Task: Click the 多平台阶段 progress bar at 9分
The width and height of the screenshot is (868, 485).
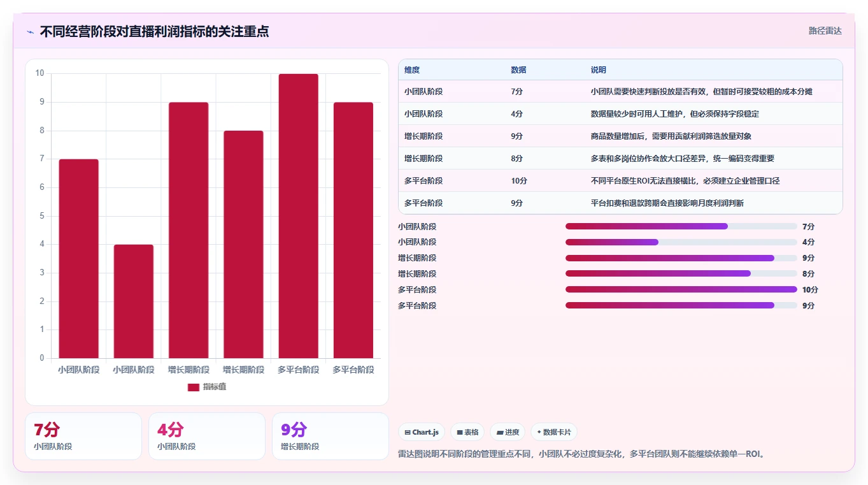Action: [681, 305]
